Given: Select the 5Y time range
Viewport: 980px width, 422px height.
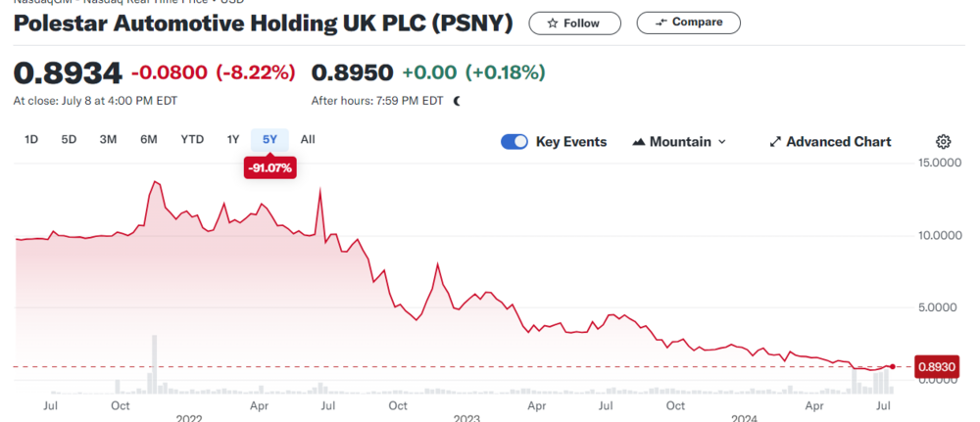Looking at the screenshot, I should [269, 139].
